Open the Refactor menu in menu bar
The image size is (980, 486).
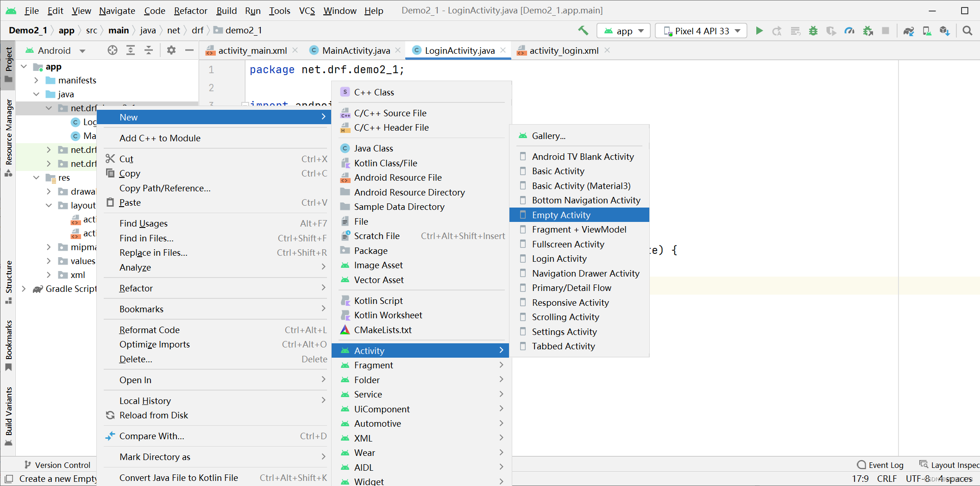click(190, 10)
